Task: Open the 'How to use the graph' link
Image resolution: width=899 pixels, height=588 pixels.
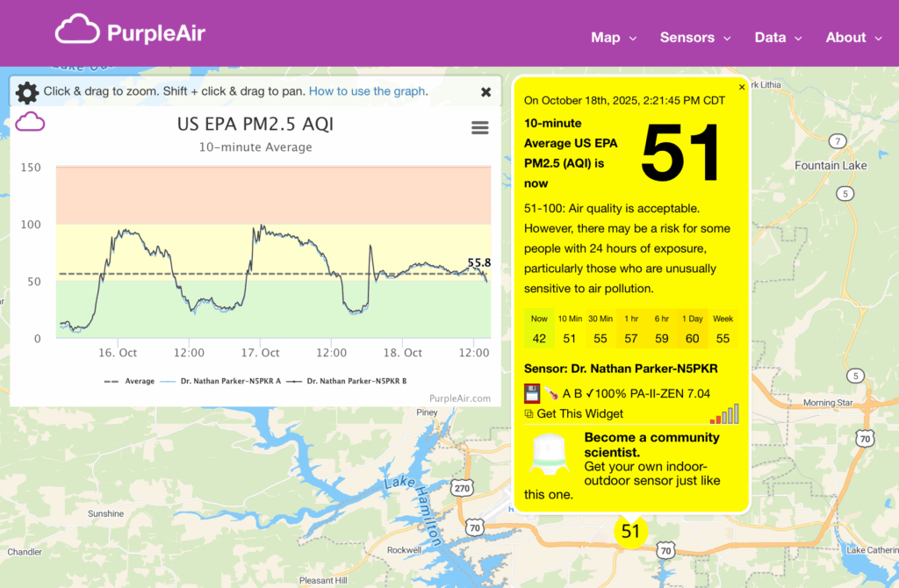Action: 367,91
